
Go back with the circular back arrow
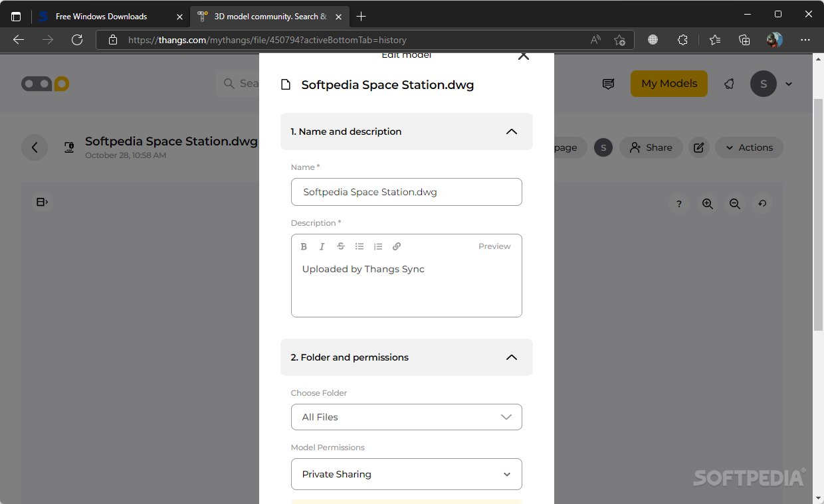tap(35, 147)
